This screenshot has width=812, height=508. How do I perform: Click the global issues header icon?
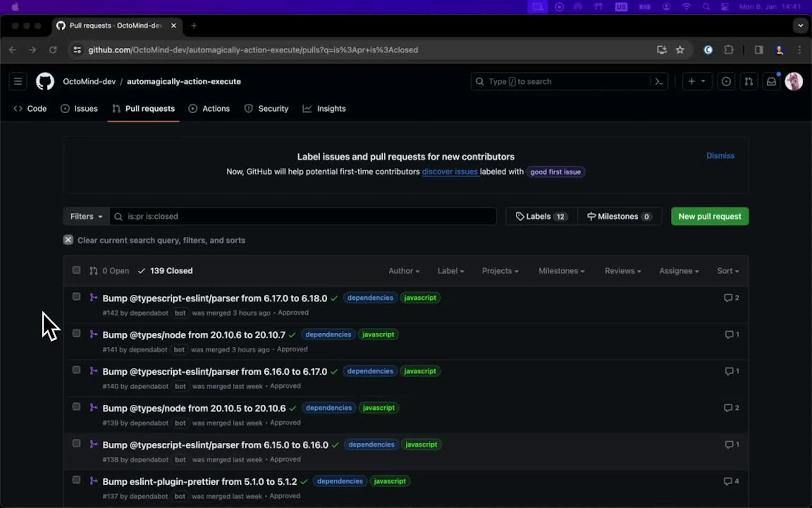click(726, 81)
